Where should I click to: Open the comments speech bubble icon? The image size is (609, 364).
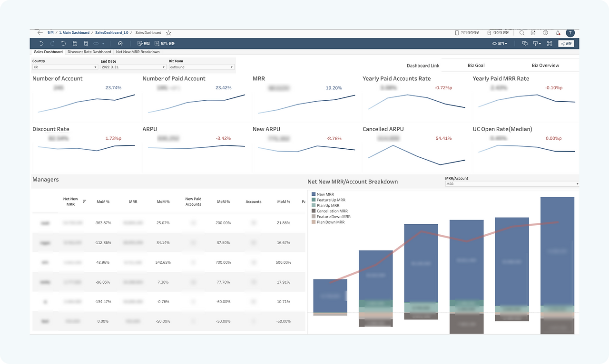click(x=525, y=43)
